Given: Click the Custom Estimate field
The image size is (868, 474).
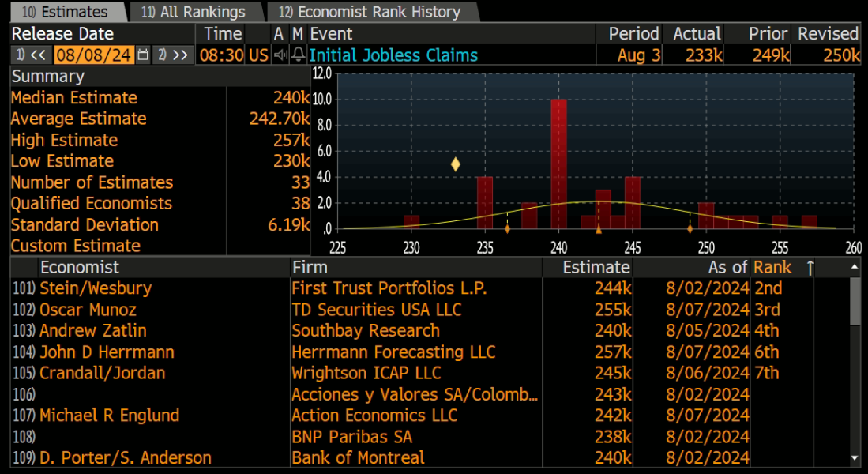Looking at the screenshot, I should [x=160, y=246].
